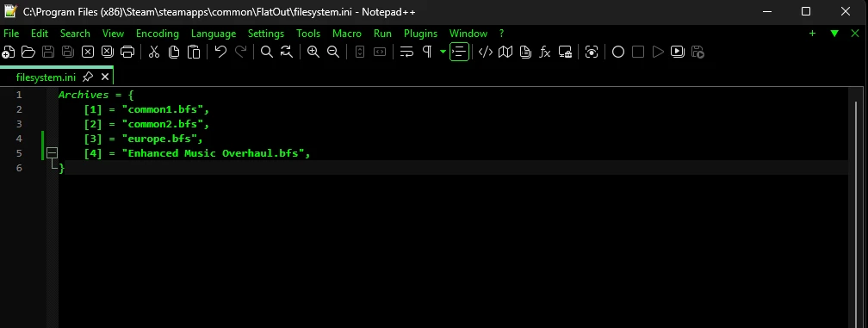Click on the "common2.bfs" text

point(162,124)
